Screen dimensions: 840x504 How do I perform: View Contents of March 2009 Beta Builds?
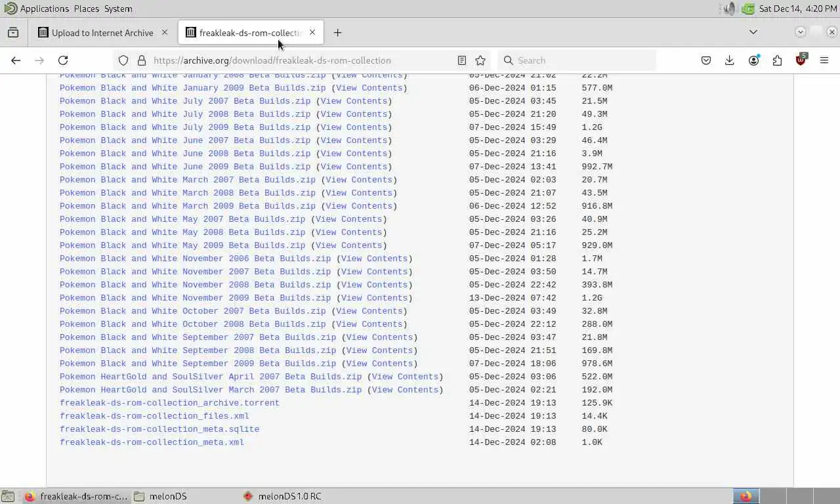[359, 206]
